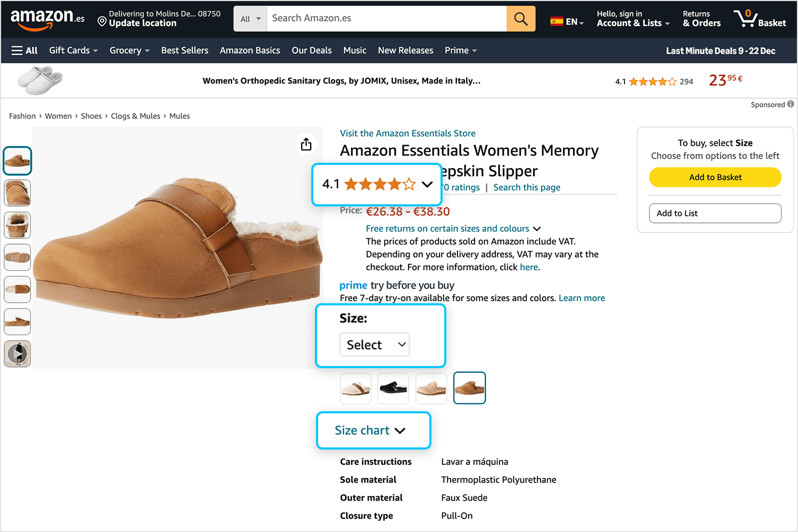Go to Our Deals in navigation
798x532 pixels.
(x=312, y=51)
